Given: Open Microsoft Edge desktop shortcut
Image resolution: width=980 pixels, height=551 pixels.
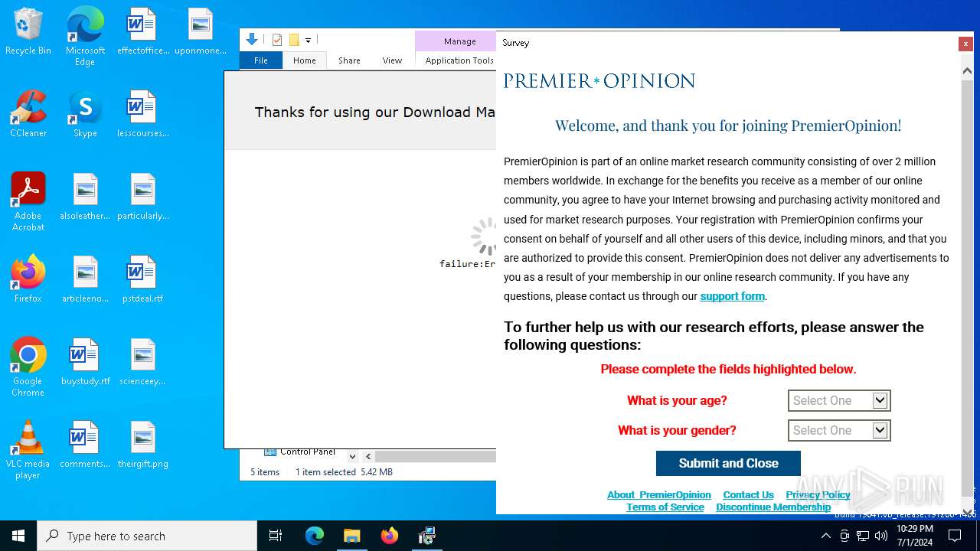Looking at the screenshot, I should click(x=85, y=37).
